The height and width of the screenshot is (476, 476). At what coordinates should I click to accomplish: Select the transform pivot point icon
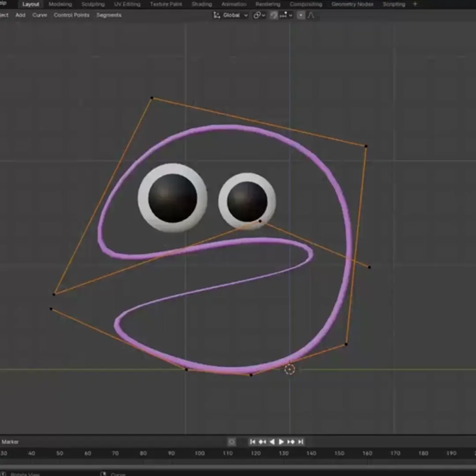click(258, 15)
